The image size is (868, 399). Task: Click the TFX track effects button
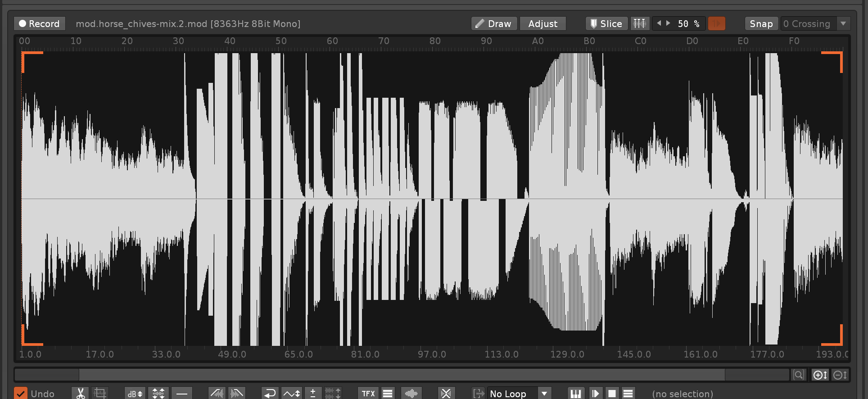point(368,393)
